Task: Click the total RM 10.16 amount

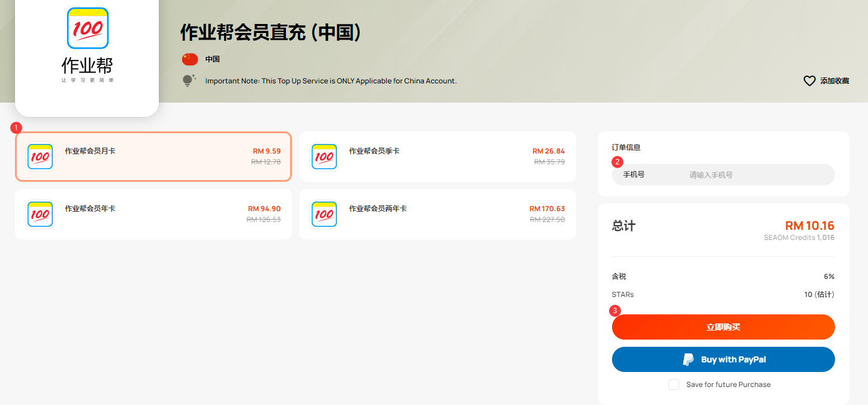Action: (810, 226)
